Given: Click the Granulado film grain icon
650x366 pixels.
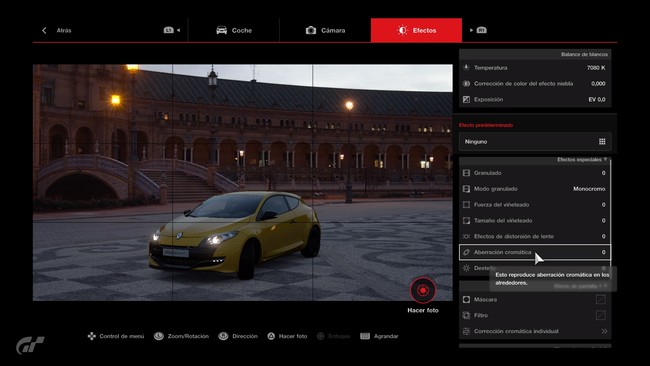Looking at the screenshot, I should click(466, 173).
